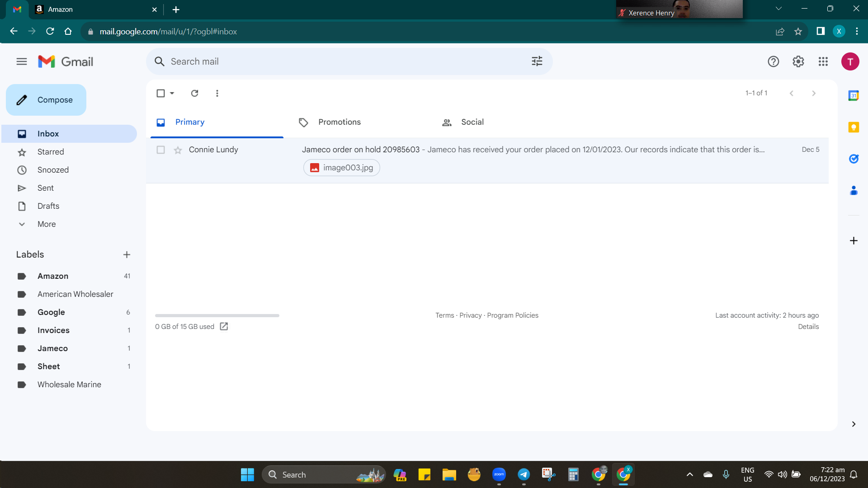868x488 pixels.
Task: Compose a new email
Action: pos(46,100)
